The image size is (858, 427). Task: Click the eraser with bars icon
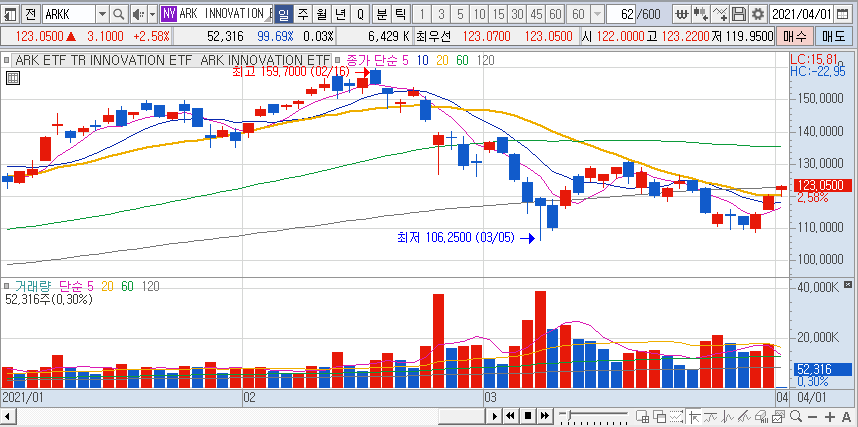coord(762,417)
